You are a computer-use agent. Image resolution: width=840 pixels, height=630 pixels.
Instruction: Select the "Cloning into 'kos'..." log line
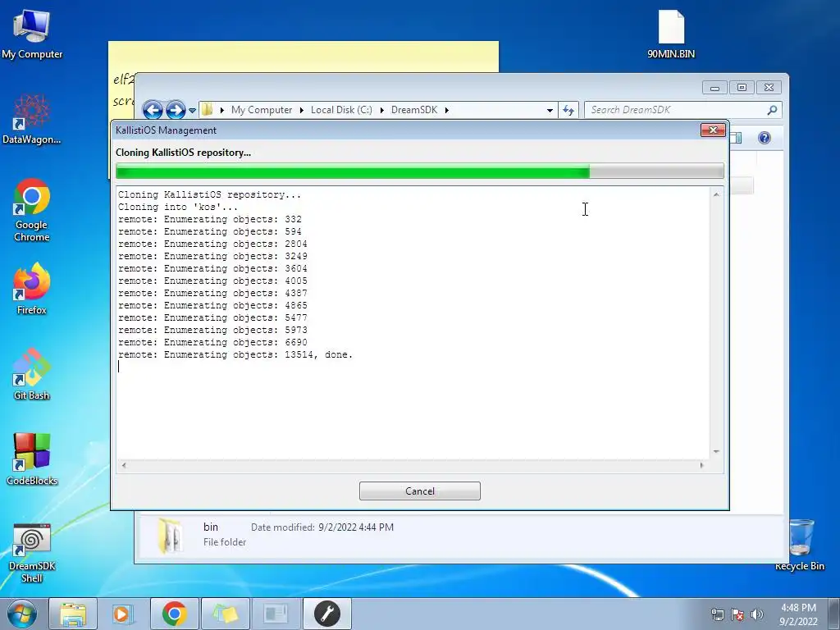[178, 207]
